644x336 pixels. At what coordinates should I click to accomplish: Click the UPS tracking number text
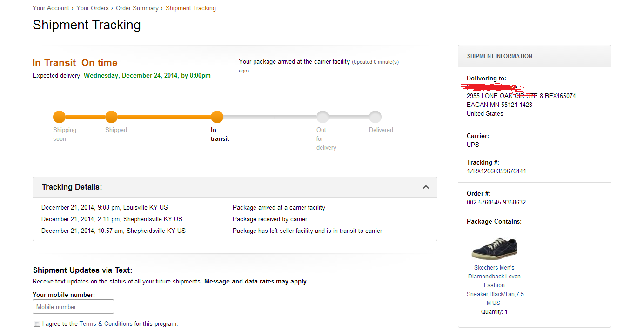coord(496,171)
